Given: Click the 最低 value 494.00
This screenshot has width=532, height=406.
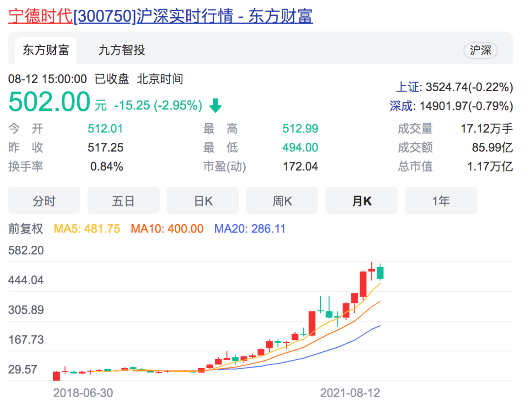Looking at the screenshot, I should click(x=300, y=148).
